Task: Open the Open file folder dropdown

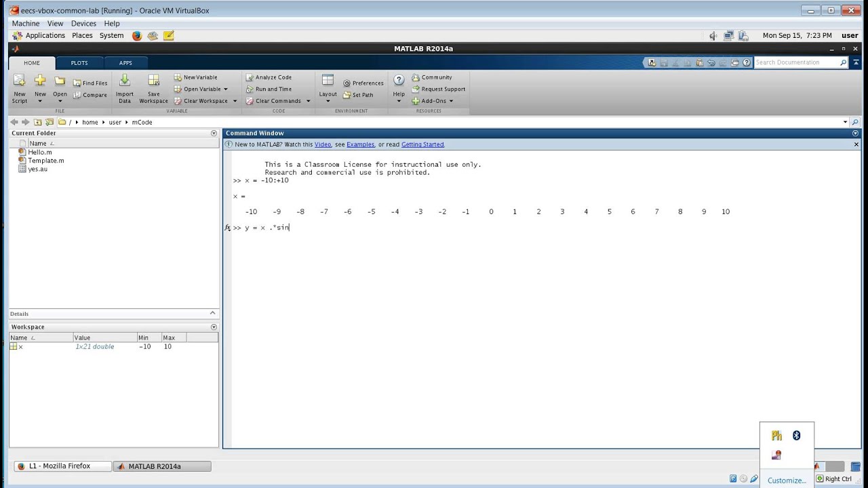Action: point(60,89)
